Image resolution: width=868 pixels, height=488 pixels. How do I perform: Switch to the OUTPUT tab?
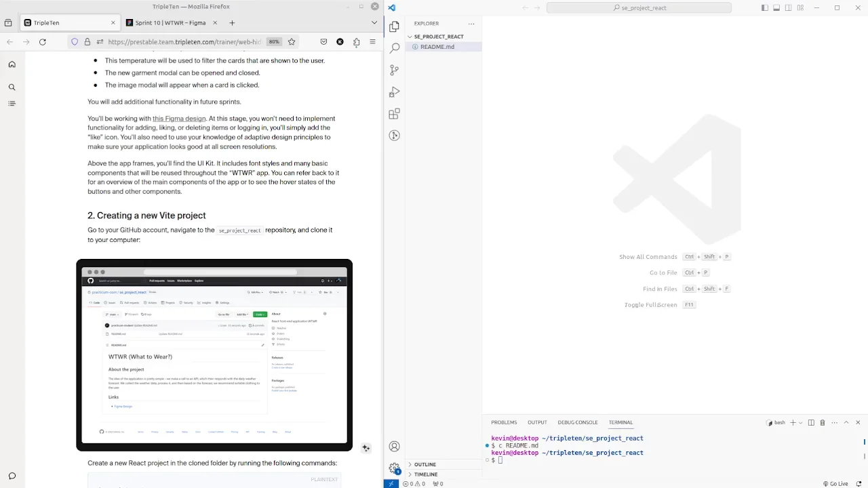(x=537, y=422)
